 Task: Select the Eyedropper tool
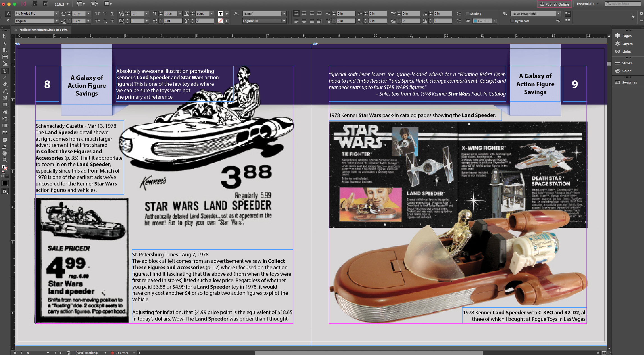coord(5,146)
